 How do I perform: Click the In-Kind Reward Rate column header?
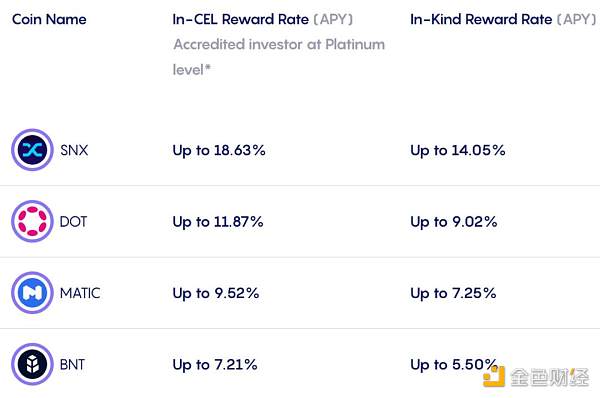503,19
